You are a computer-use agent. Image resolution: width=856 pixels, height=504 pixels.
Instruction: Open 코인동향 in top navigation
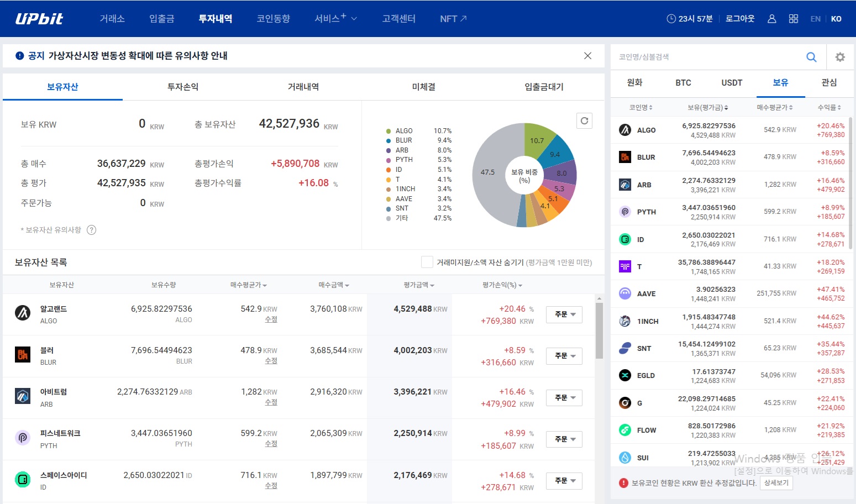coord(273,19)
